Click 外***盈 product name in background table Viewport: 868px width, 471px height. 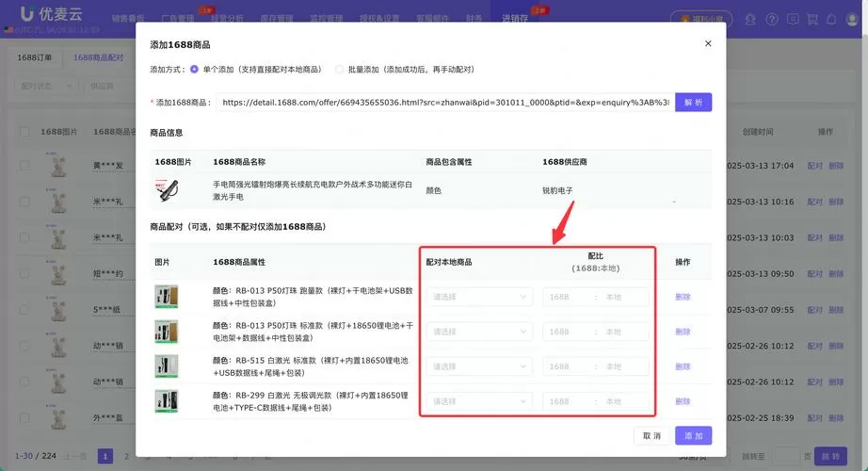tap(108, 418)
